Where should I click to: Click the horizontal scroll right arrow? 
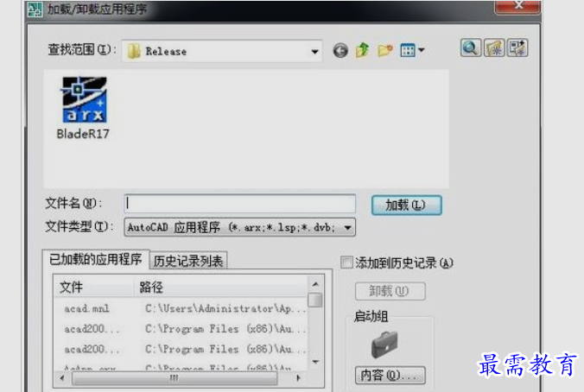click(x=298, y=378)
